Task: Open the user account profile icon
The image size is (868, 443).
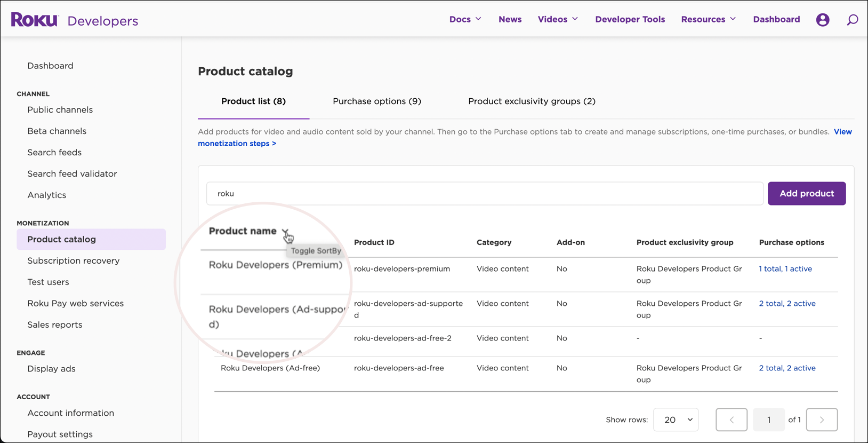Action: tap(823, 20)
